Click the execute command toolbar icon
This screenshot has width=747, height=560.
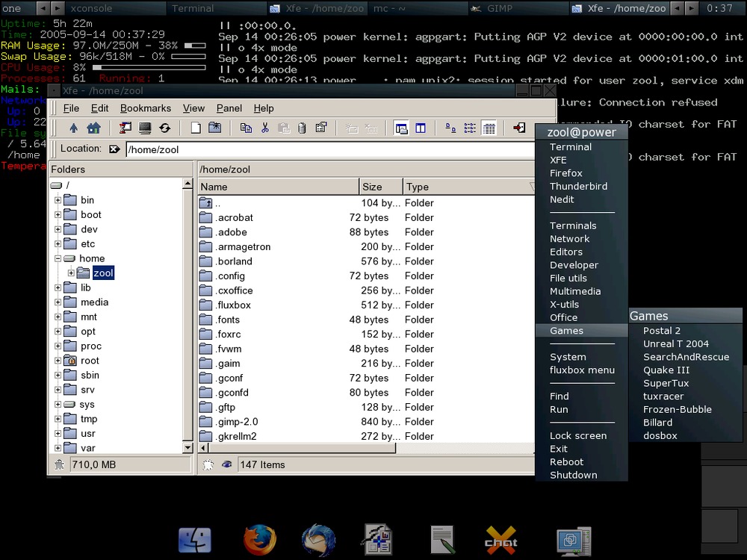(125, 128)
